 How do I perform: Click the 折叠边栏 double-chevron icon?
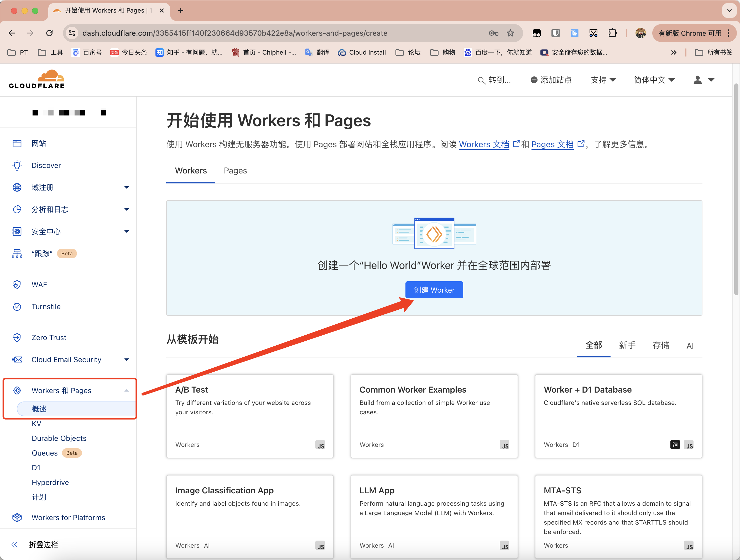15,545
